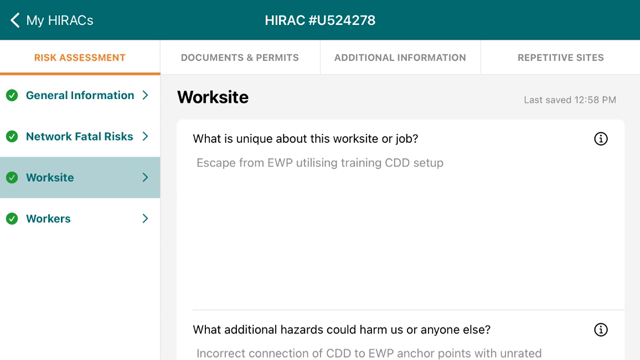Expand Network Fatal Risks chevron

click(145, 136)
